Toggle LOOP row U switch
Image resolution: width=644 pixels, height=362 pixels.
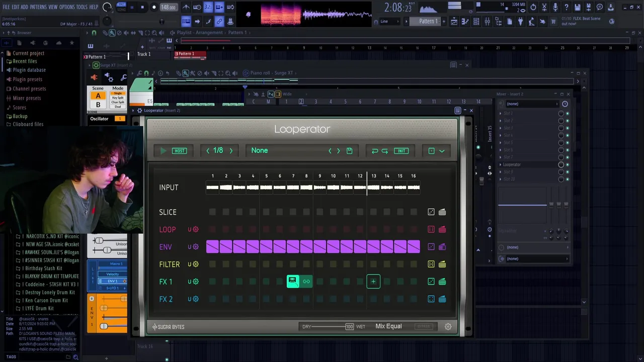[x=190, y=230]
